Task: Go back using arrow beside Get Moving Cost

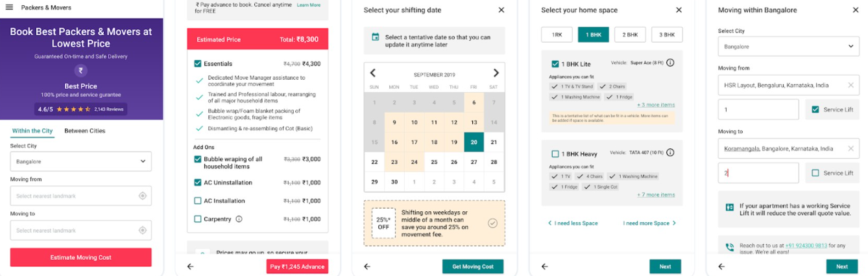Action: pyautogui.click(x=367, y=266)
